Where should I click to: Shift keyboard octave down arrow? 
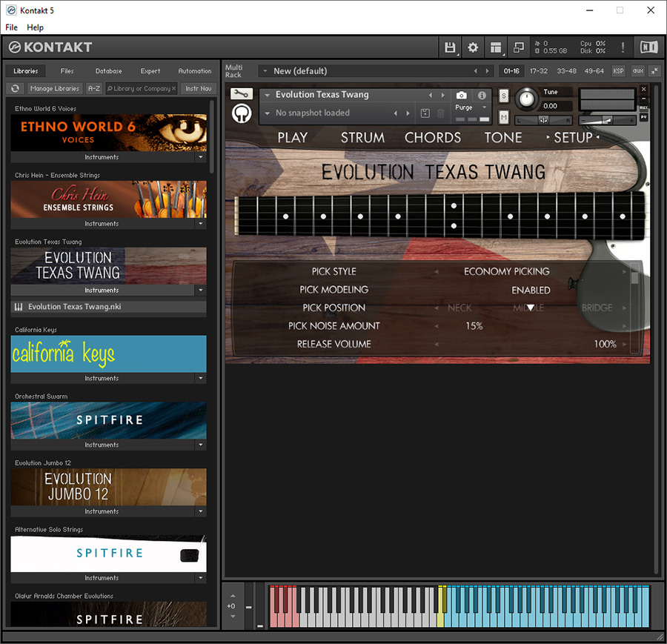click(x=233, y=617)
